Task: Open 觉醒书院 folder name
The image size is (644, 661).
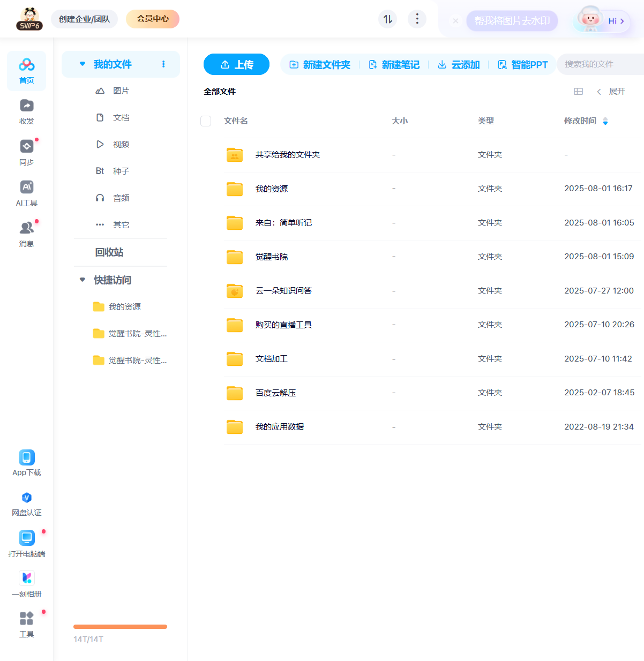Action: pos(272,257)
